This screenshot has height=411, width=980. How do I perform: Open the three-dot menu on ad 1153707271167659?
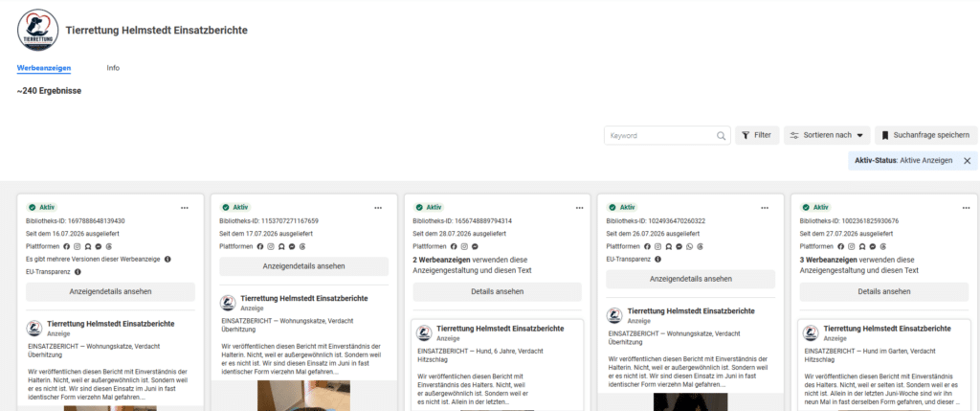pyautogui.click(x=378, y=208)
